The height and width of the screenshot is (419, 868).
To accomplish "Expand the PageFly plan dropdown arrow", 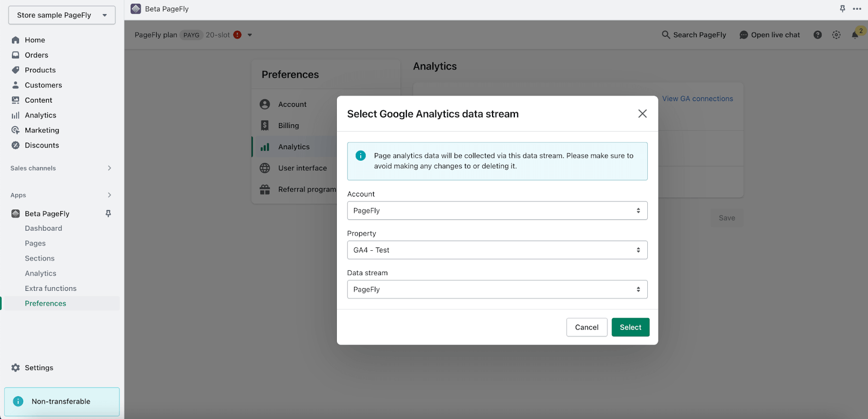I will (250, 35).
